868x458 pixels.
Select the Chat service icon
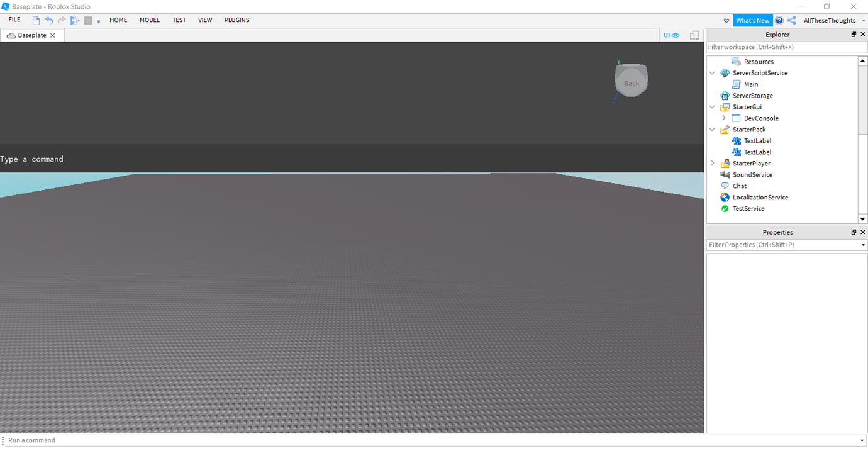[x=725, y=186]
